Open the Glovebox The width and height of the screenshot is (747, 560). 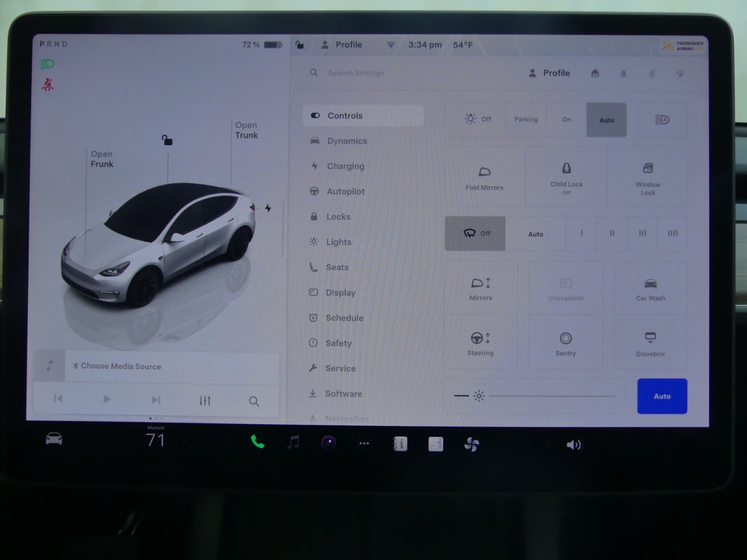coord(650,343)
